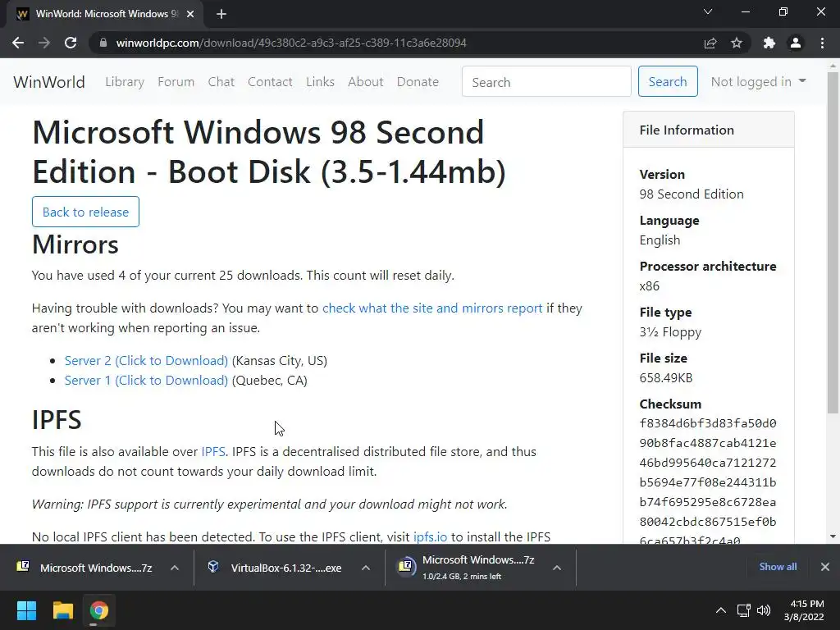The width and height of the screenshot is (840, 630).
Task: Open the IPFS link in the paragraph
Action: pos(213,452)
